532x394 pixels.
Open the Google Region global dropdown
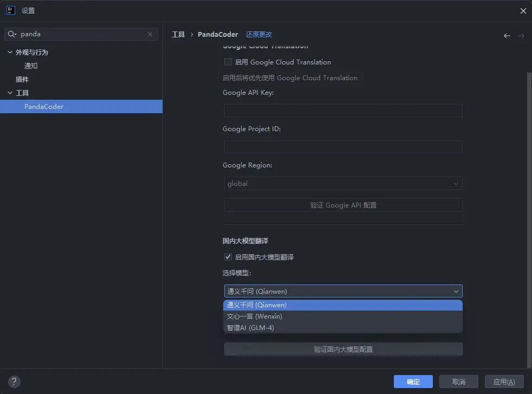click(x=343, y=183)
